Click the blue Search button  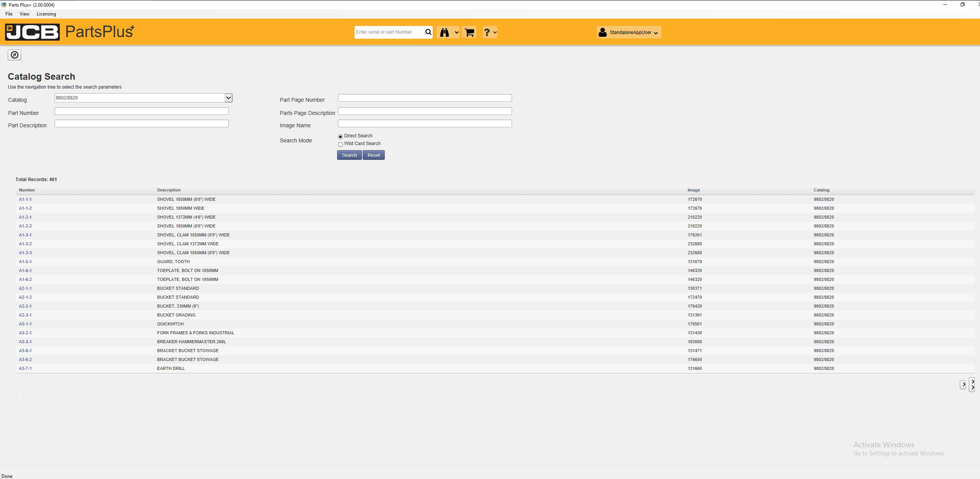[349, 155]
